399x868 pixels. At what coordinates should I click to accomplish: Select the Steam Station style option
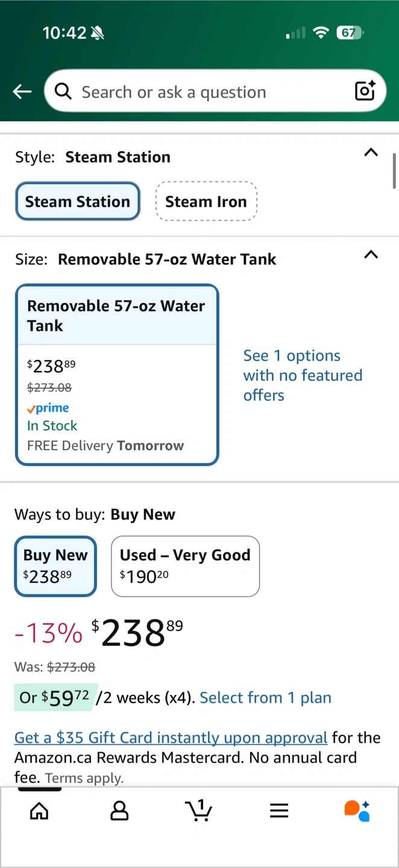click(78, 201)
